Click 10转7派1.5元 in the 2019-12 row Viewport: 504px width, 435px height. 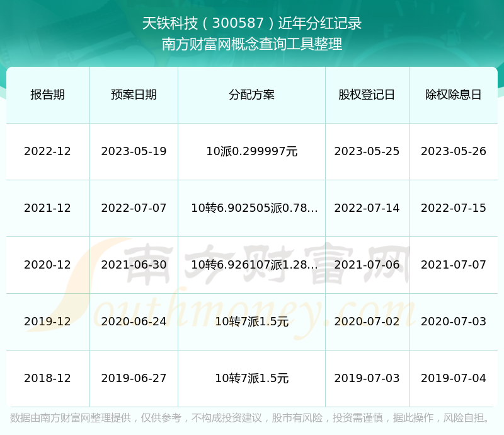(251, 321)
